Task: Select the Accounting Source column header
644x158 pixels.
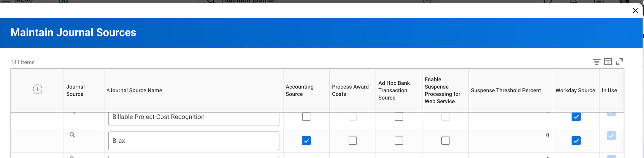Action: (x=299, y=91)
